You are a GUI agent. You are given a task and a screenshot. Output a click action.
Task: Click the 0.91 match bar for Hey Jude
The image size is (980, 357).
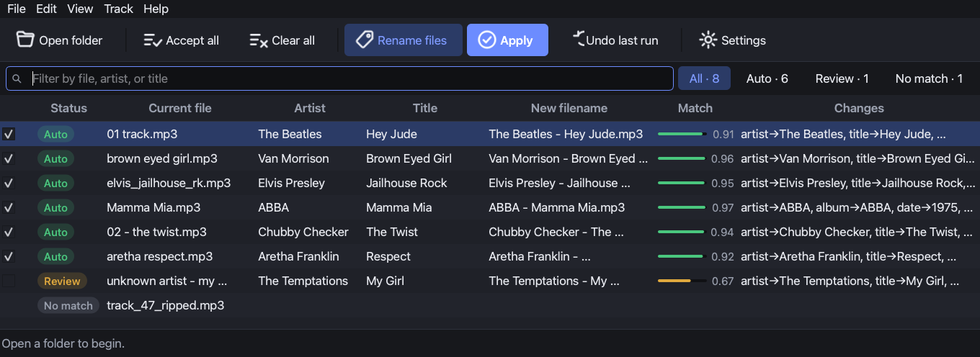pos(682,134)
